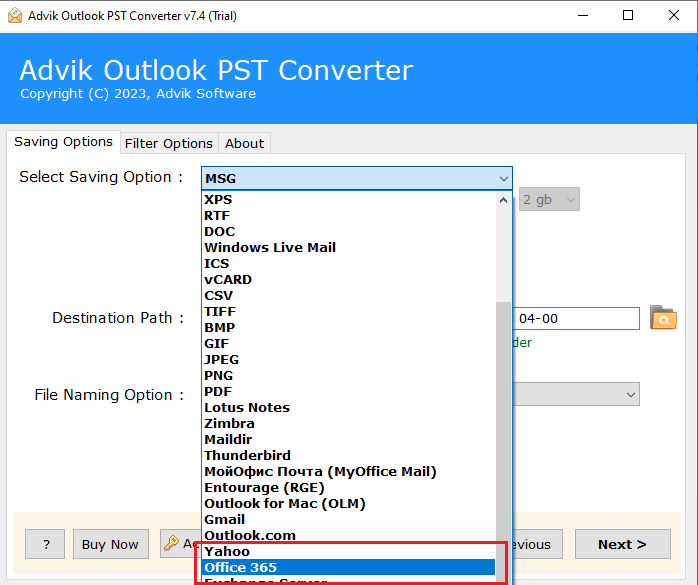Close the Advik converter window
Screen dimensions: 698x585
point(674,16)
